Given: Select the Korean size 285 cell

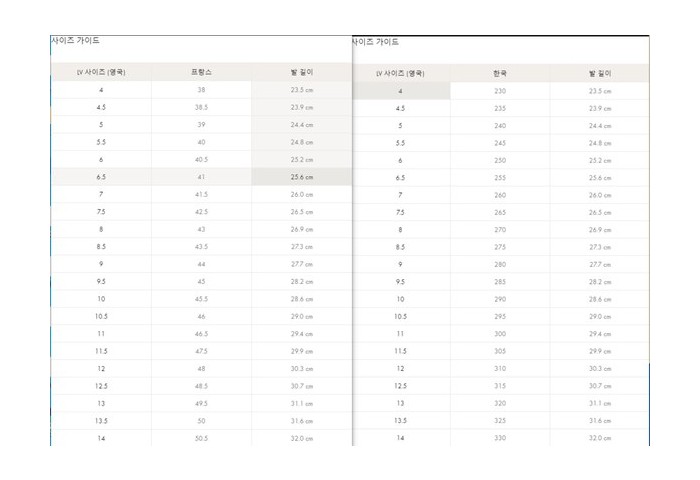Looking at the screenshot, I should click(500, 282).
